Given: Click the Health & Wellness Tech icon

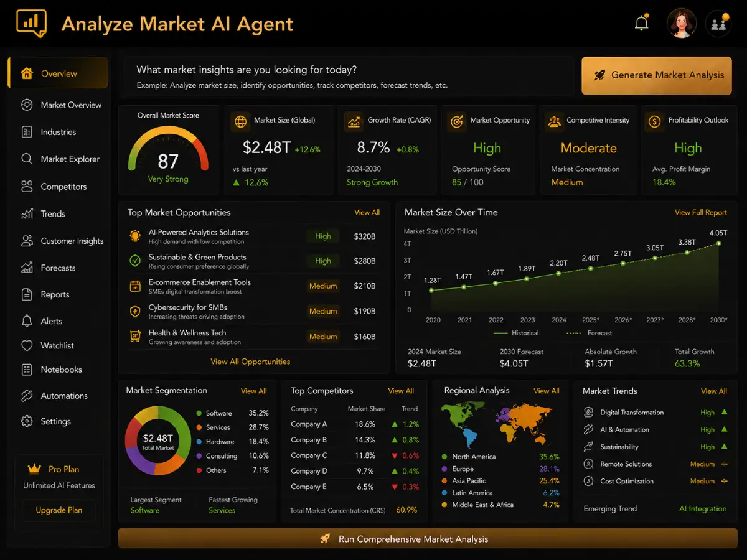Looking at the screenshot, I should pos(135,337).
